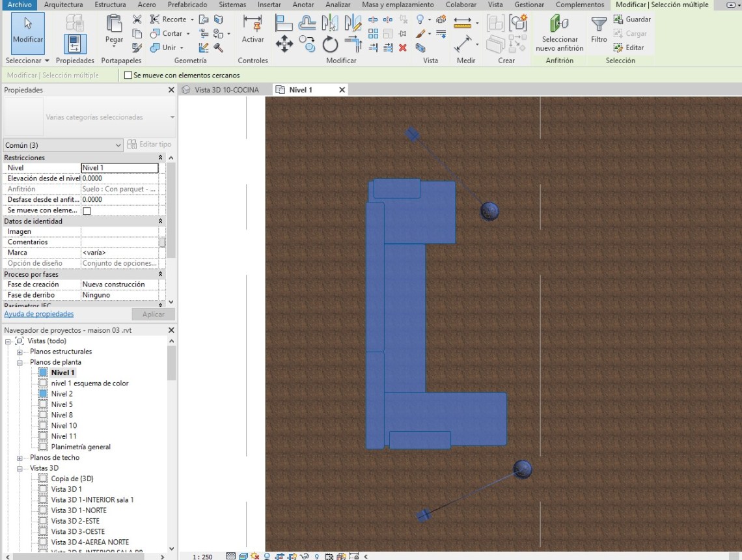742x560 pixels.
Task: Enable 'Se mueve con elementos cercanos' checkbox
Action: pos(128,76)
